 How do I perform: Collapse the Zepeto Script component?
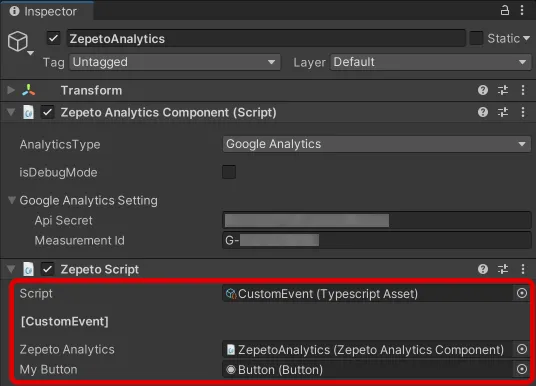[11, 269]
